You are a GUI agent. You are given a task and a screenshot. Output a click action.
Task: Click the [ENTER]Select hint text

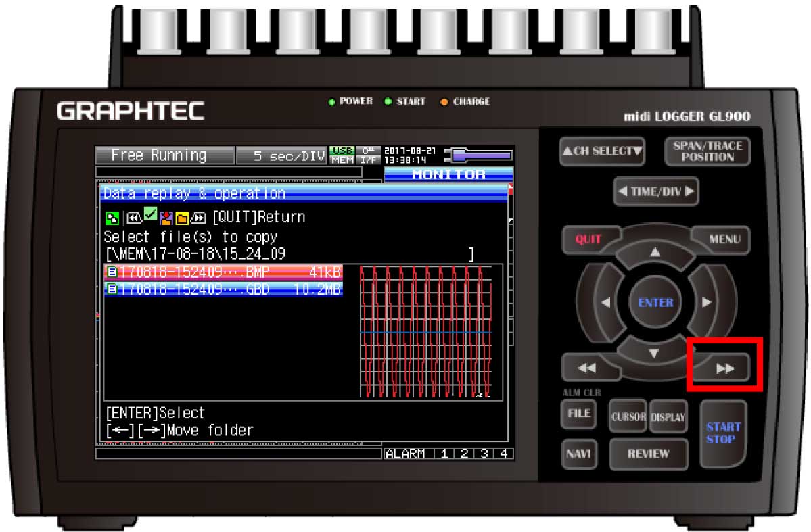point(156,413)
